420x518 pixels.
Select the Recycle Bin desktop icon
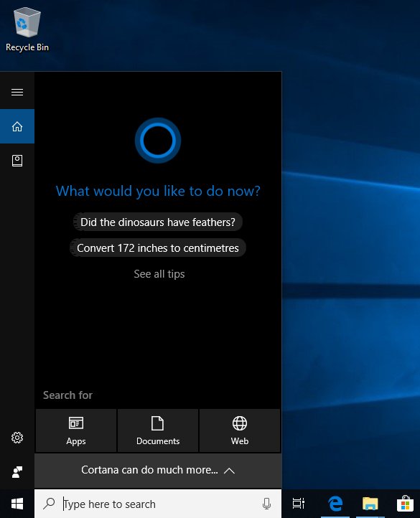[27, 29]
